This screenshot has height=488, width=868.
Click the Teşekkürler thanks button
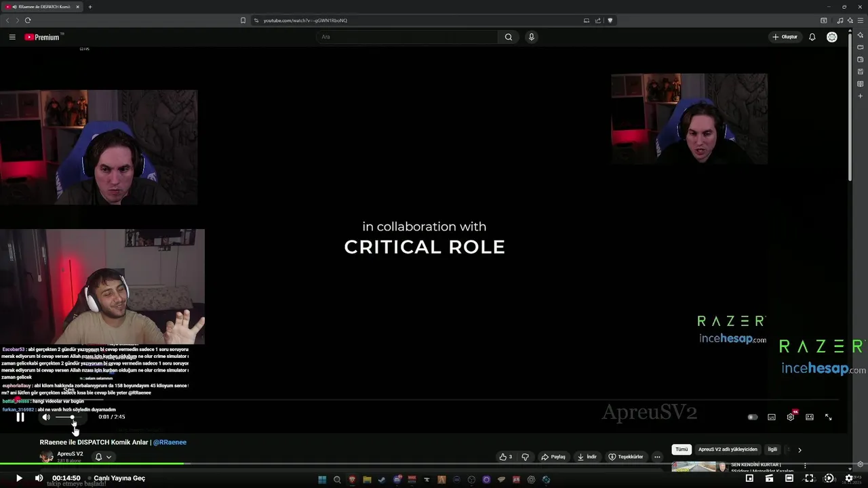[625, 457]
